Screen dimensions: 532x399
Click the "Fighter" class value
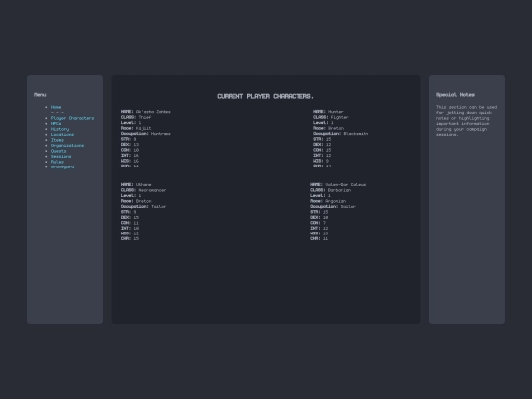[339, 117]
